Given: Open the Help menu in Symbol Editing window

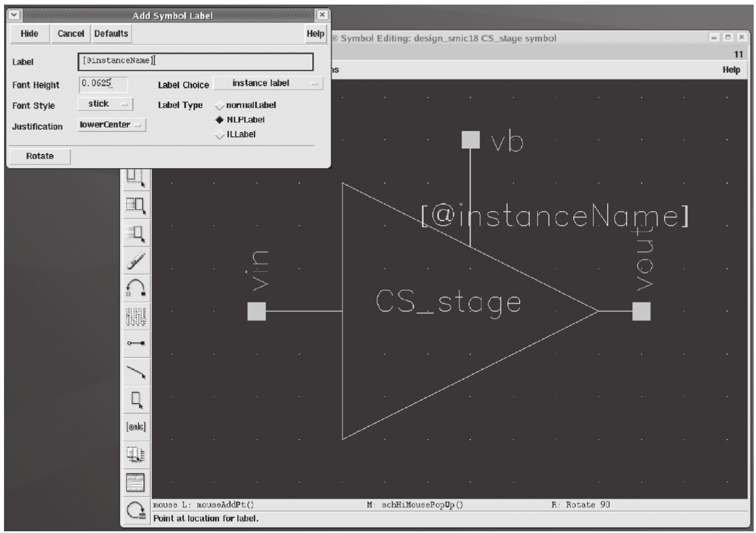Looking at the screenshot, I should click(x=731, y=70).
